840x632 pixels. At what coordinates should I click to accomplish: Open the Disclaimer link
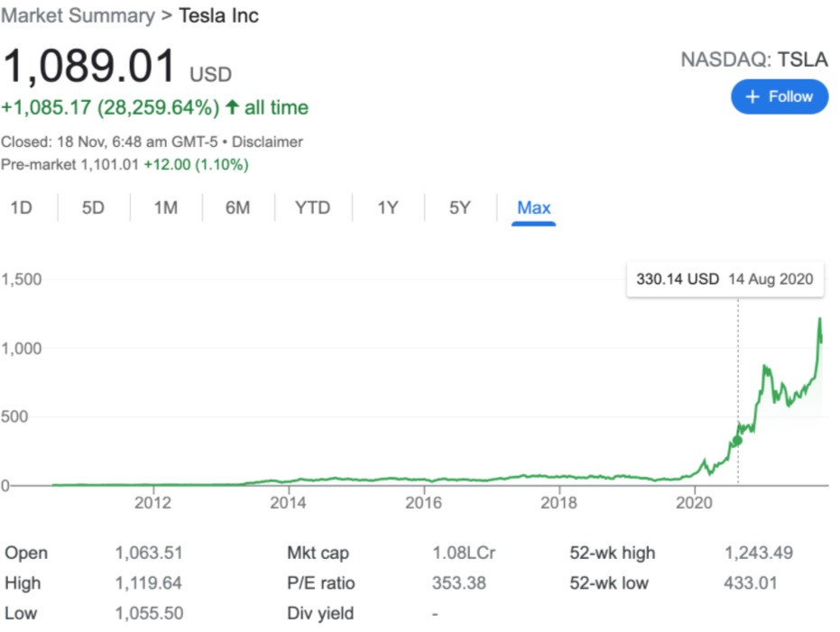(267, 142)
